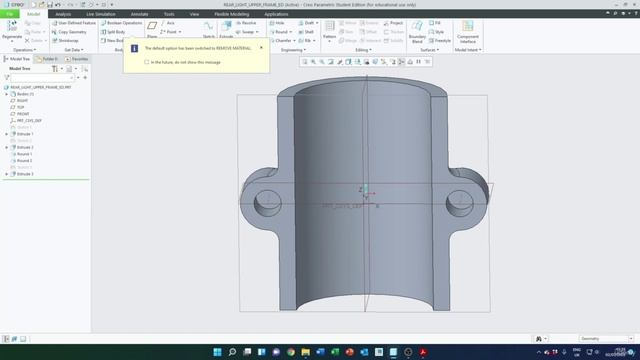Select the FRONT datum plane in tree
The width and height of the screenshot is (640, 360).
20,114
